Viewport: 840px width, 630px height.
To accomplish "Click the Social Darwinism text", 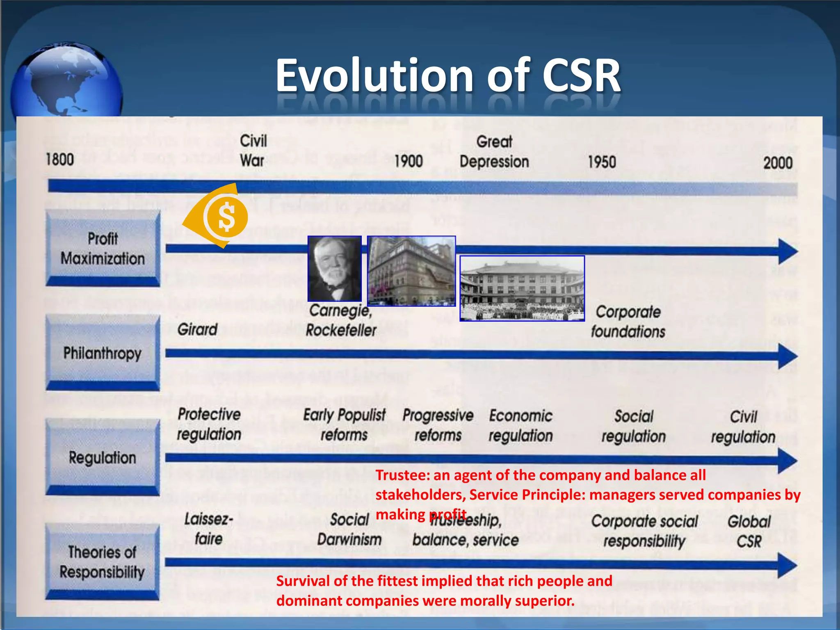I will (349, 530).
